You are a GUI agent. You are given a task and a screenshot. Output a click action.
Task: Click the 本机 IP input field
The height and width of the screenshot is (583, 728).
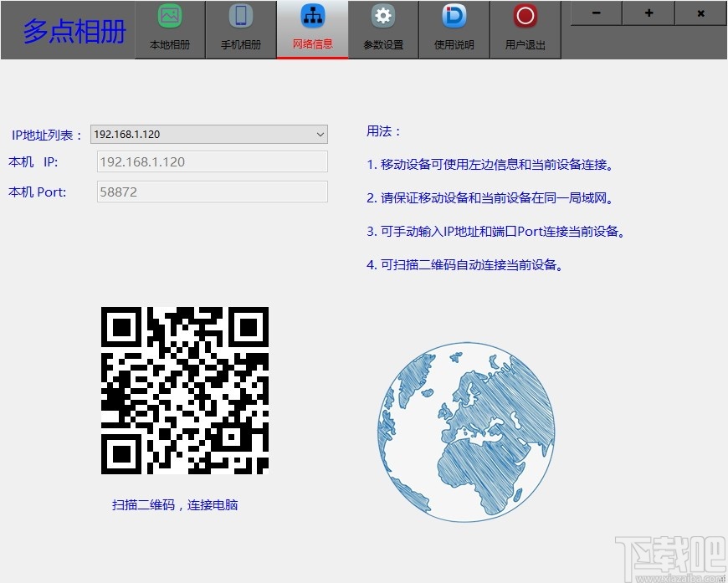pos(212,161)
